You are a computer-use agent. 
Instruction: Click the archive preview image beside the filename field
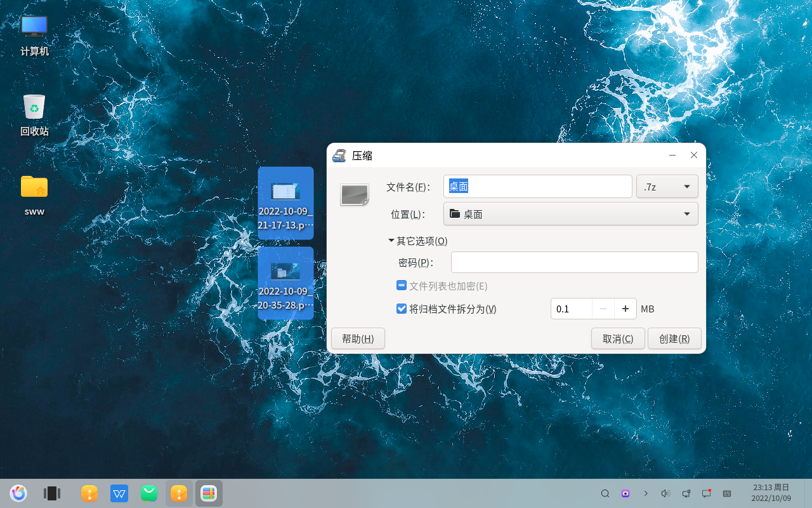355,194
